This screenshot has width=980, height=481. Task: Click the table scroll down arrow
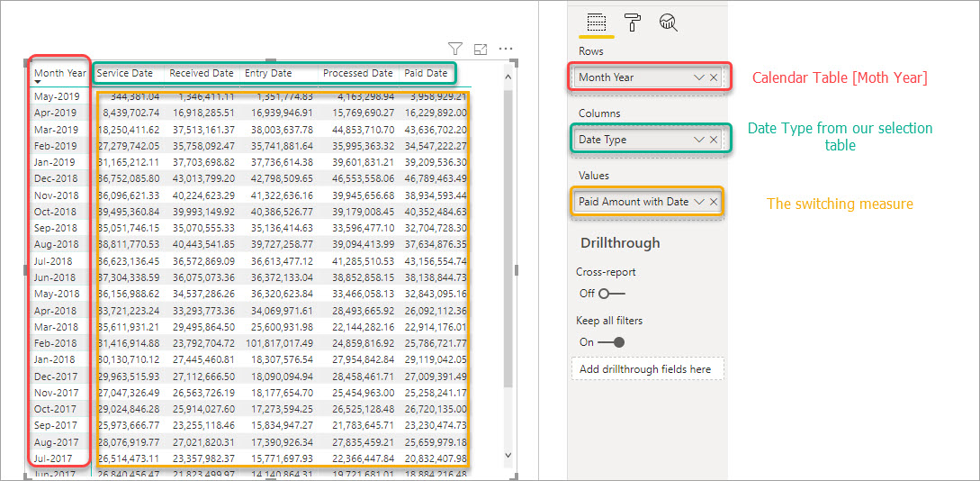507,455
